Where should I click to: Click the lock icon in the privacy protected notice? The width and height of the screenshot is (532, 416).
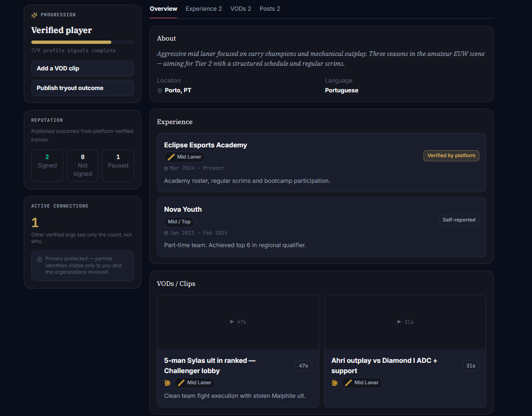click(x=39, y=259)
